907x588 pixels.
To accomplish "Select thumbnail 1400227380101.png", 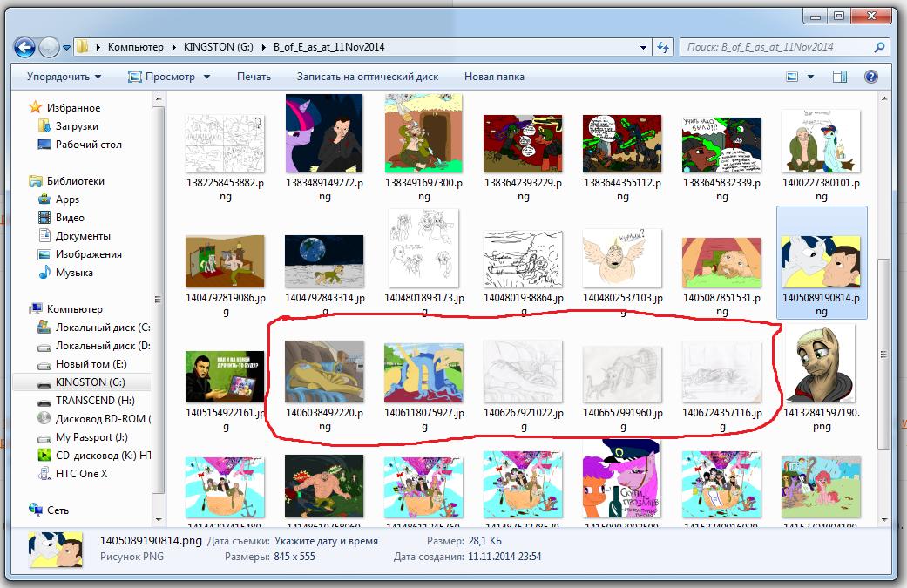I will click(821, 141).
